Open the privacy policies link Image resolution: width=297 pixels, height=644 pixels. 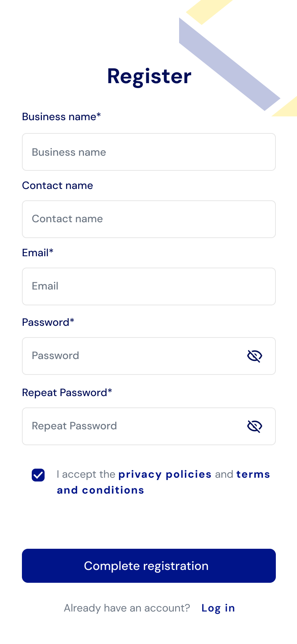[165, 474]
